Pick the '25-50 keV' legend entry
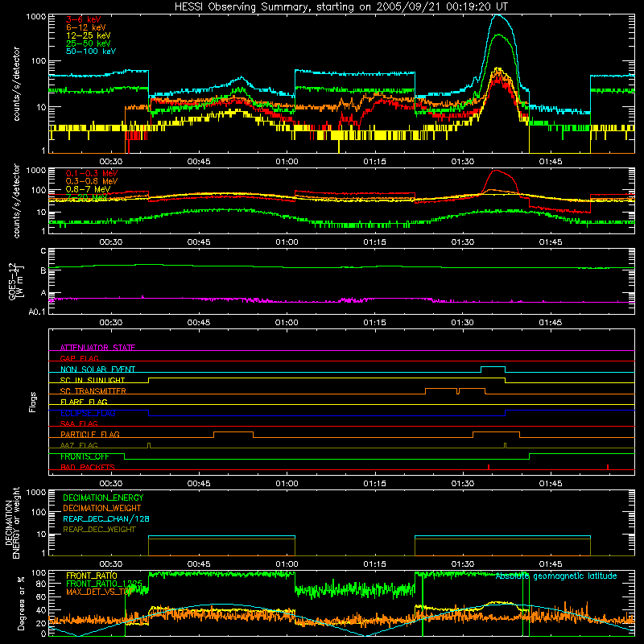The height and width of the screenshot is (644, 644). pyautogui.click(x=89, y=43)
